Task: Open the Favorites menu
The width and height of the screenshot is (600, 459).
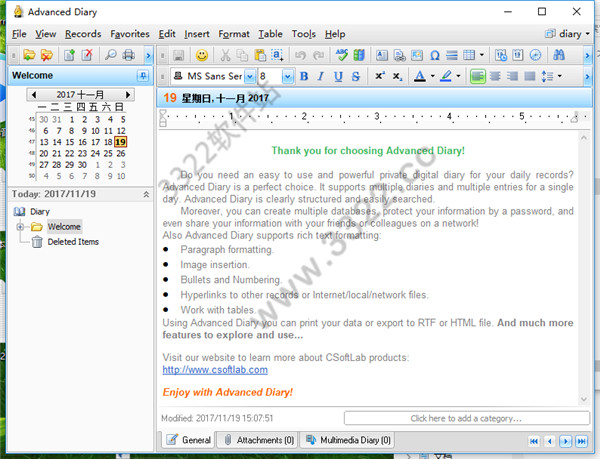Action: [130, 34]
